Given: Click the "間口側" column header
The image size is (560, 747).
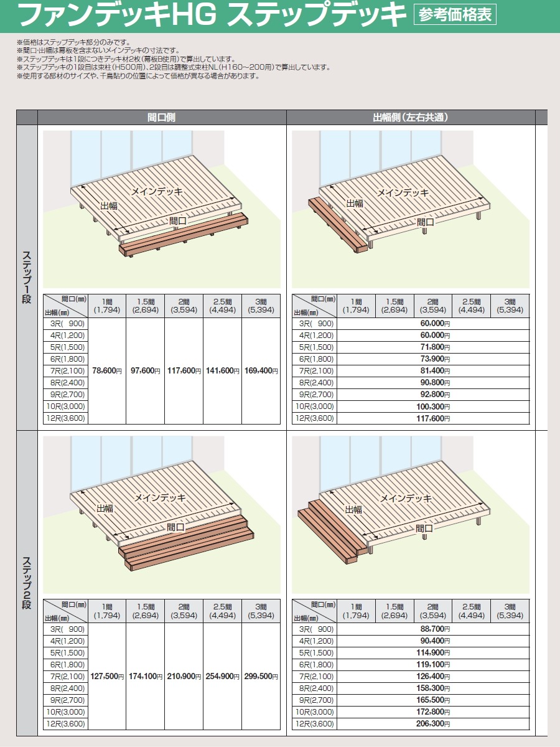Looking at the screenshot, I should click(162, 117).
